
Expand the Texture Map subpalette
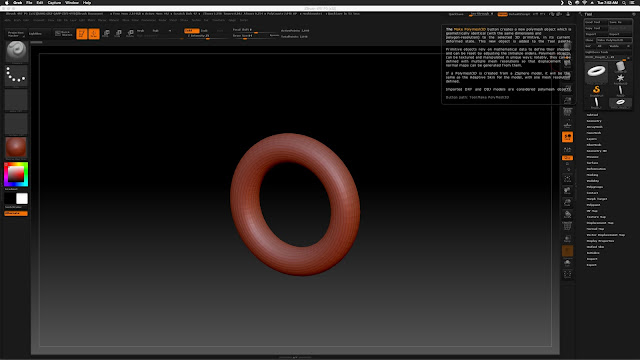tap(596, 217)
